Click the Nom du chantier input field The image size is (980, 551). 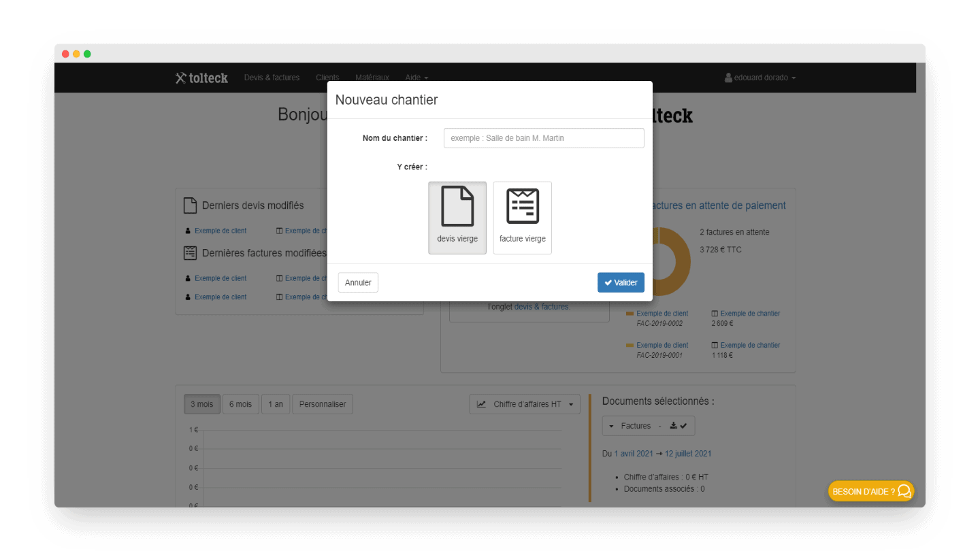tap(544, 138)
